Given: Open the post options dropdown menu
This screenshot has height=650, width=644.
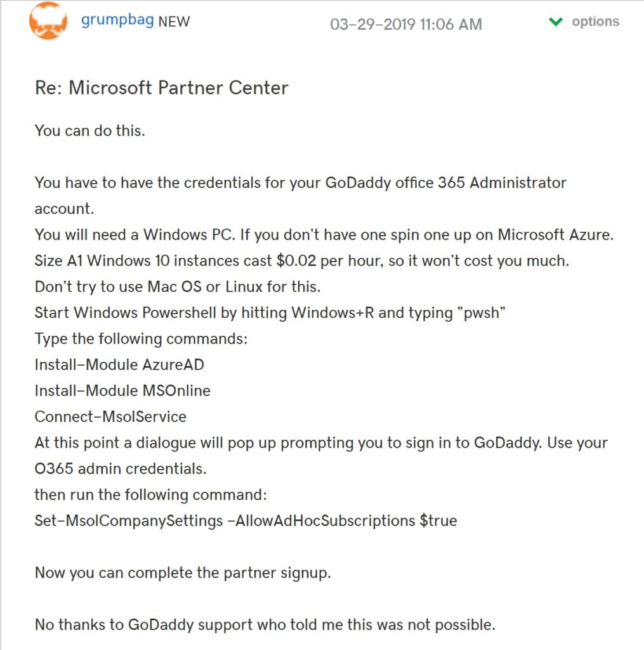Looking at the screenshot, I should [596, 21].
